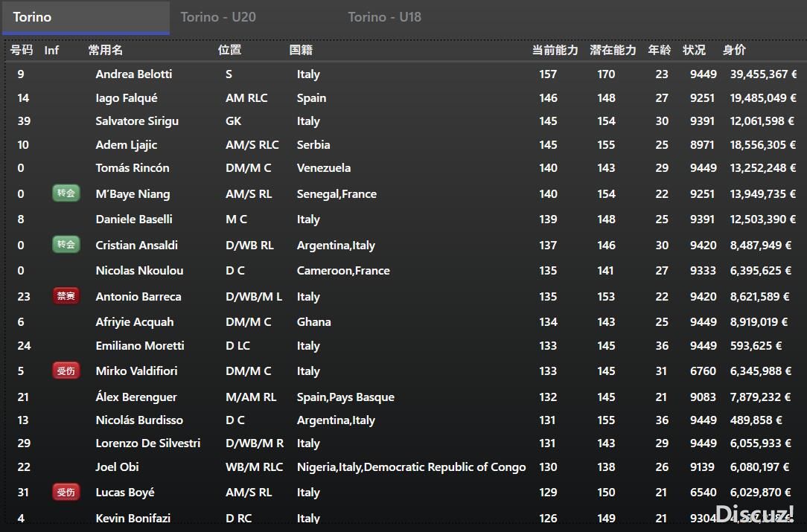Sort by the 潜在能力 column header
807x532 pixels.
coord(613,50)
